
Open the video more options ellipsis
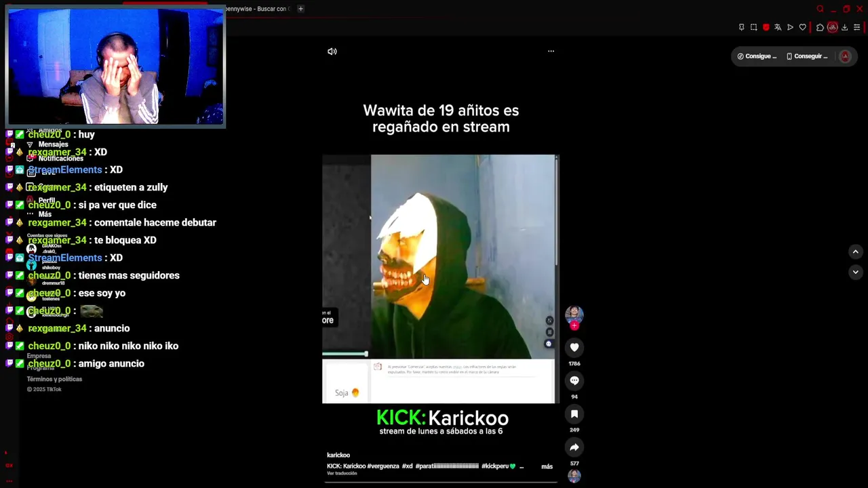coord(551,51)
